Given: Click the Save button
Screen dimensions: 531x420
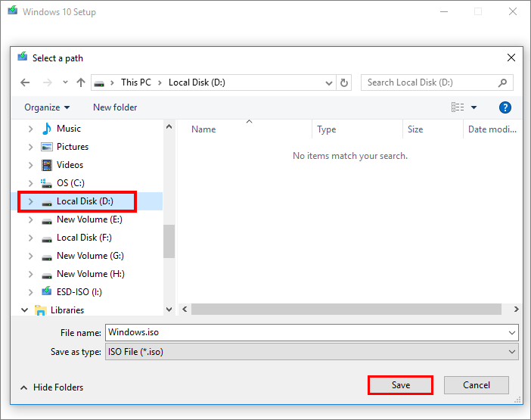Looking at the screenshot, I should [x=401, y=385].
